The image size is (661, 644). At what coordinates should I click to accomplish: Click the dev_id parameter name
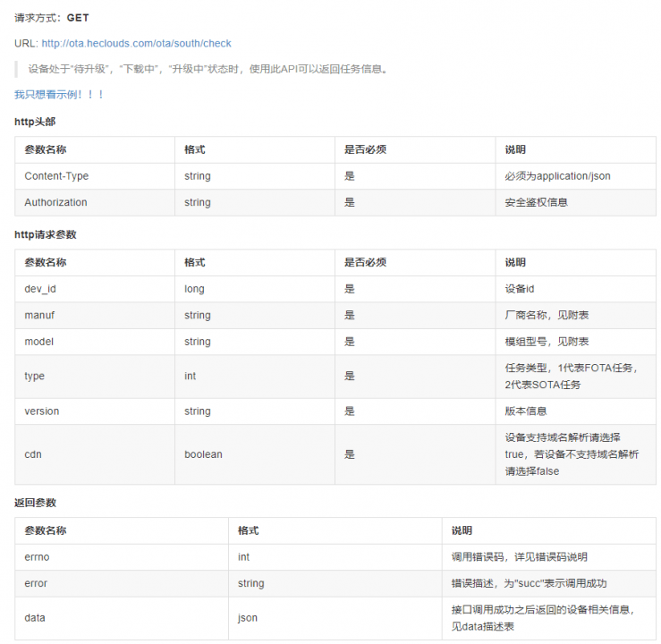click(40, 289)
